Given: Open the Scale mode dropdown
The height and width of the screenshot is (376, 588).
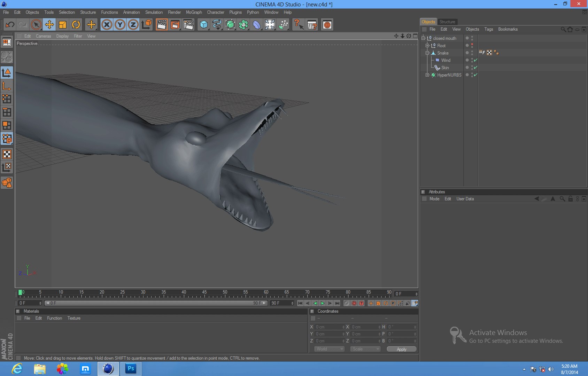Looking at the screenshot, I should [x=365, y=349].
